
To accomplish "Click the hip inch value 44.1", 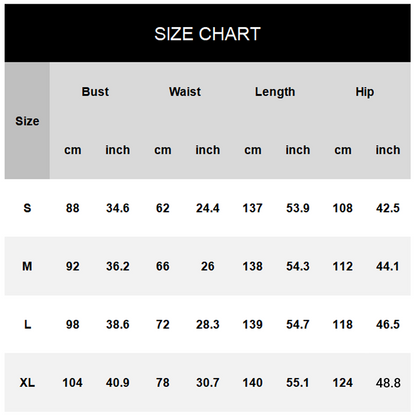I will pos(387,266).
